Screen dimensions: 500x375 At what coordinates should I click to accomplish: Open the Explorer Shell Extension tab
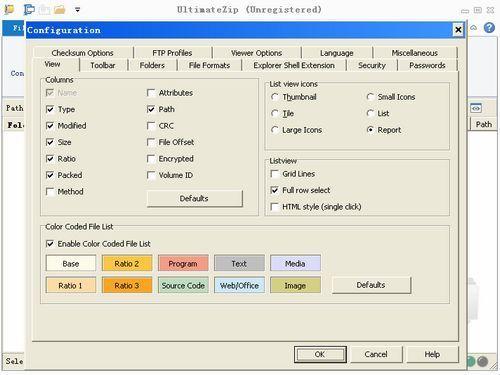[x=294, y=65]
